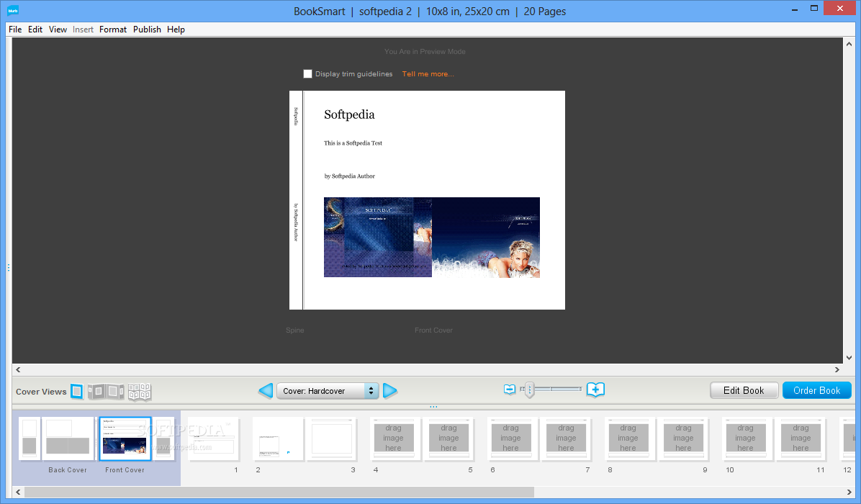861x504 pixels.
Task: Select the front flap thumbnail right of Front Cover
Action: tap(163, 438)
